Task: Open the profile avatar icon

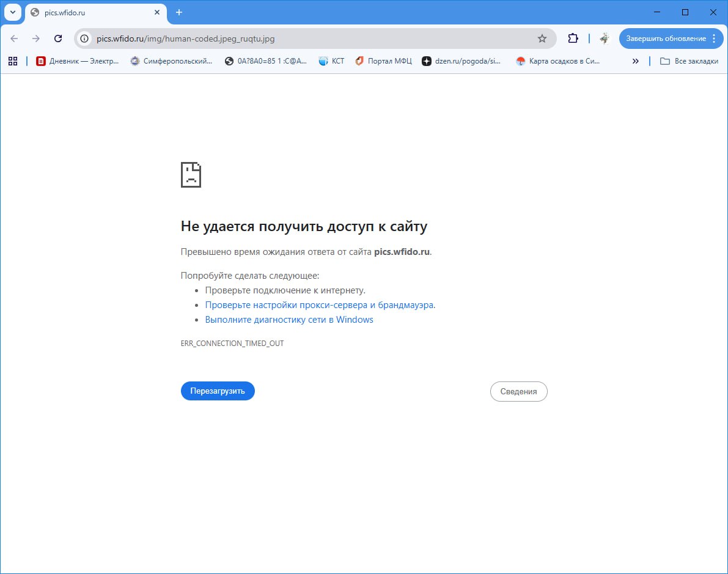Action: coord(605,39)
